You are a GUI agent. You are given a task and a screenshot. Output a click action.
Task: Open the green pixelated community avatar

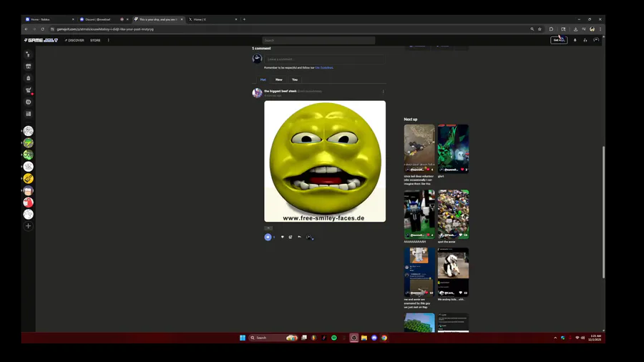tap(29, 155)
